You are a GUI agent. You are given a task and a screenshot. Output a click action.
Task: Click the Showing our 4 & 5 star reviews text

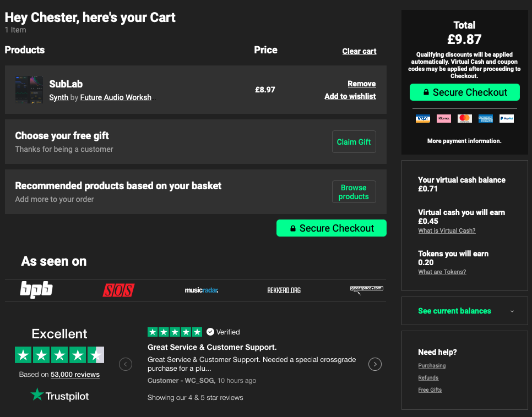[x=195, y=398]
